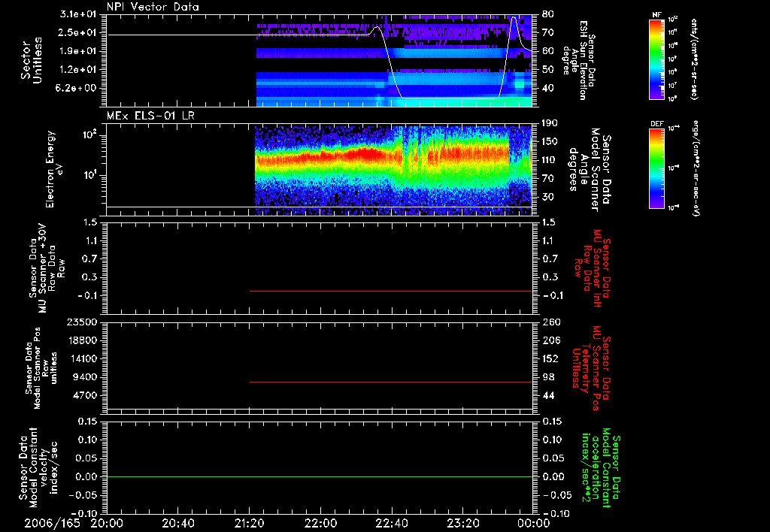Click the '190' scanner angle tick value
This screenshot has width=770, height=532.
pyautogui.click(x=550, y=123)
